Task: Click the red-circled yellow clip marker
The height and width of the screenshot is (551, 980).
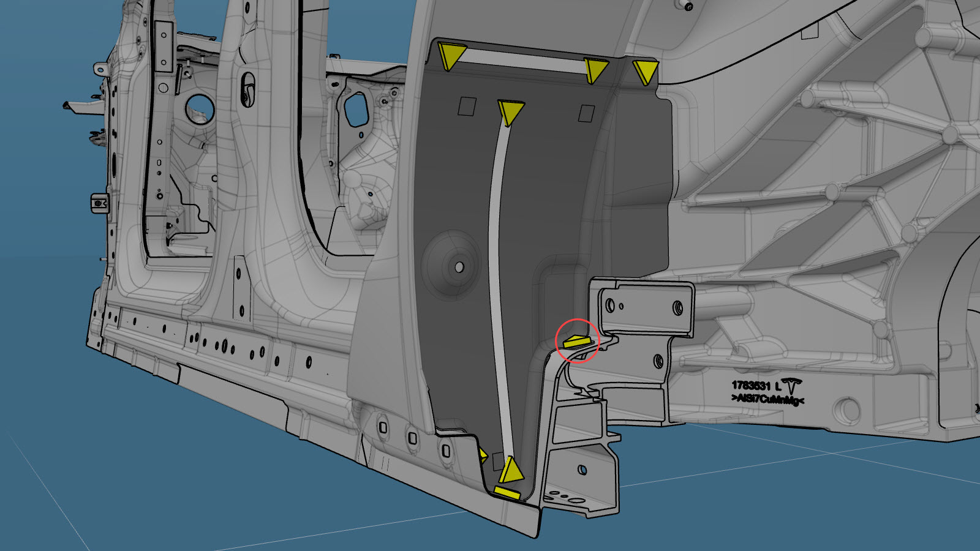Action: pyautogui.click(x=576, y=341)
